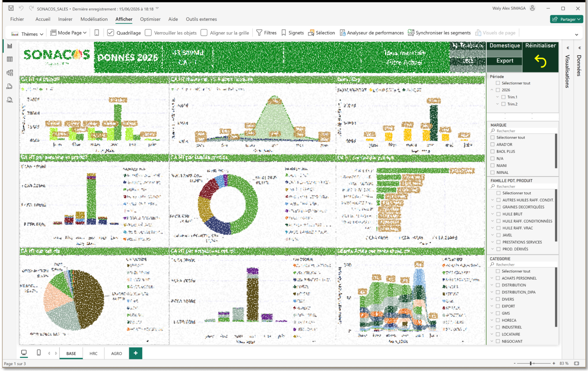Image resolution: width=588 pixels, height=371 pixels.
Task: Click the Export button
Action: coord(504,61)
